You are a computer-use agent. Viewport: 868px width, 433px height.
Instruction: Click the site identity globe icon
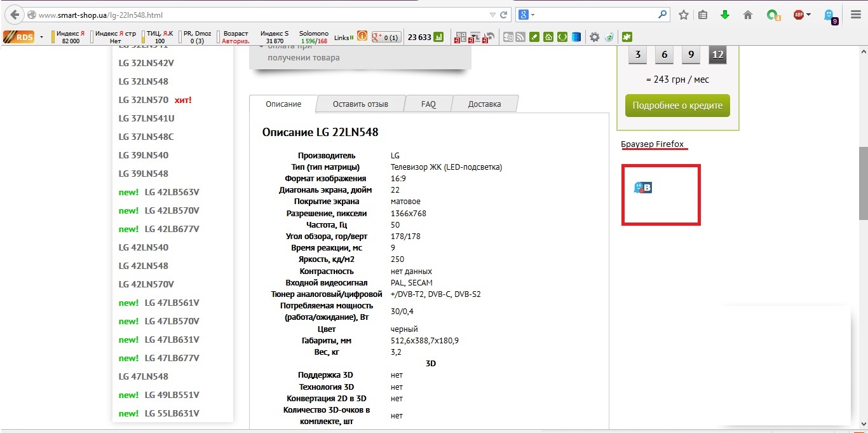click(x=31, y=15)
